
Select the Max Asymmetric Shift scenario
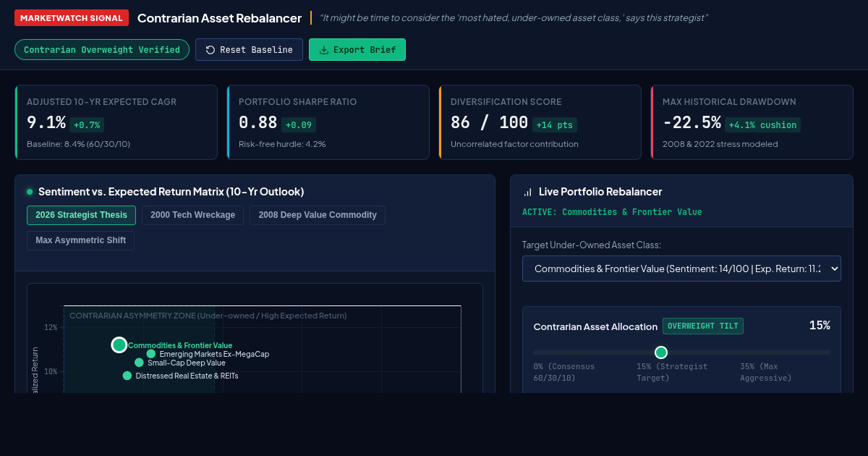[80, 240]
